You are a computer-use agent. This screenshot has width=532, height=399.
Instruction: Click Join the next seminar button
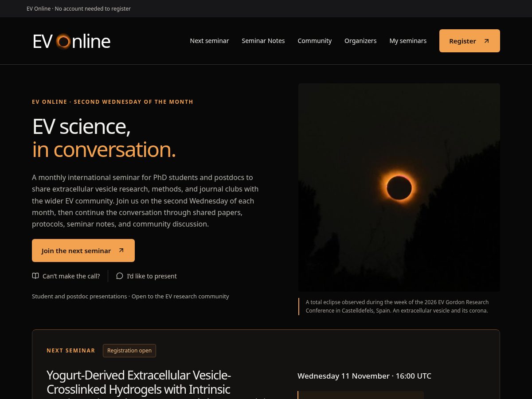tap(83, 250)
